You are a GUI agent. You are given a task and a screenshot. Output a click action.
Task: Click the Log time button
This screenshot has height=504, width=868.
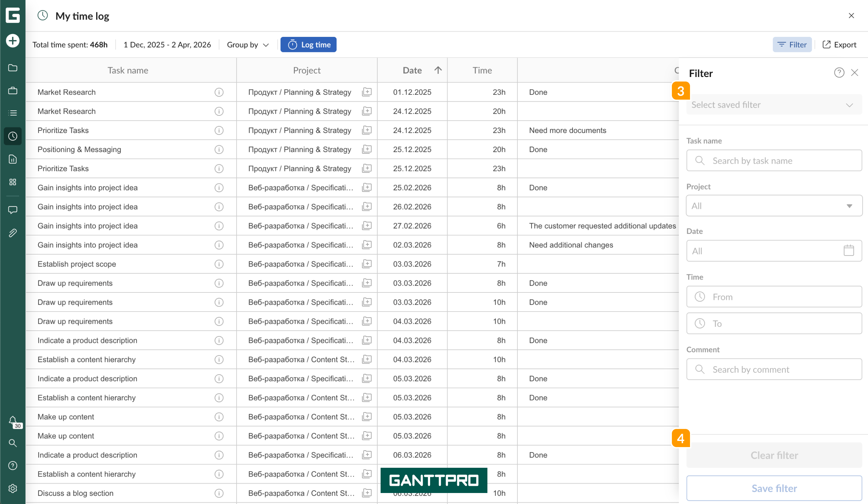pos(309,45)
